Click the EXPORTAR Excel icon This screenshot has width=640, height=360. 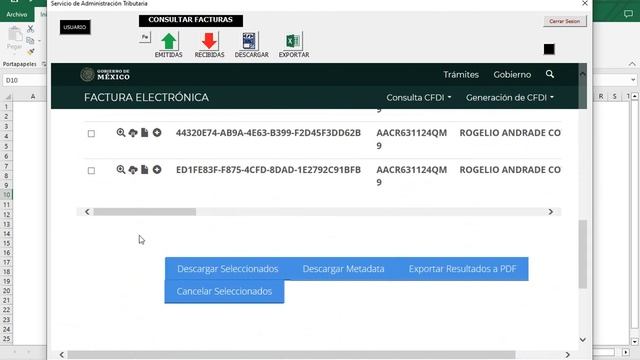click(x=293, y=42)
